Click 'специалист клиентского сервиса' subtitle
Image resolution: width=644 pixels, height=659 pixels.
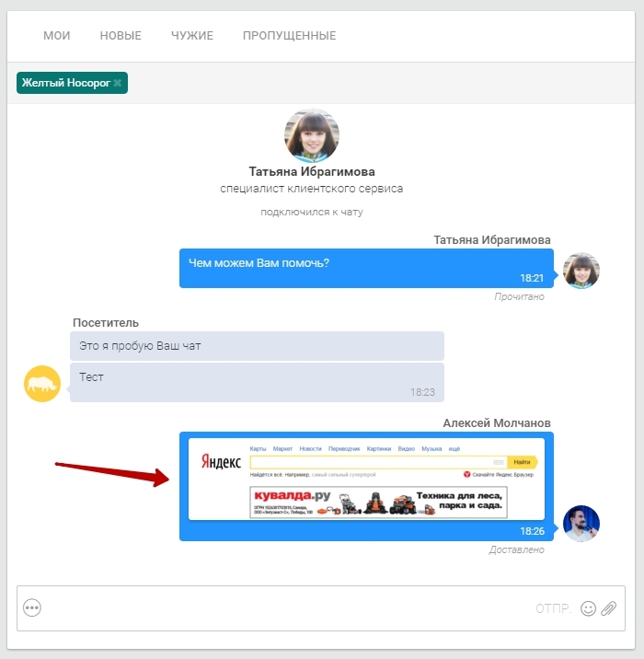pyautogui.click(x=312, y=189)
